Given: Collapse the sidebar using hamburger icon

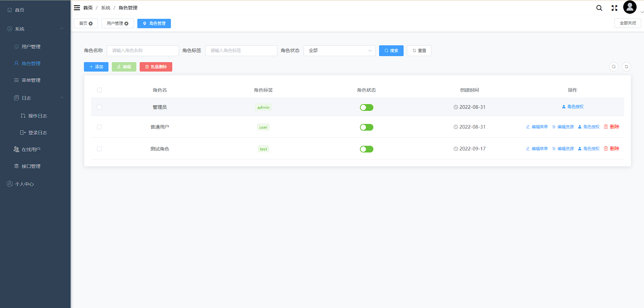Looking at the screenshot, I should [x=77, y=7].
